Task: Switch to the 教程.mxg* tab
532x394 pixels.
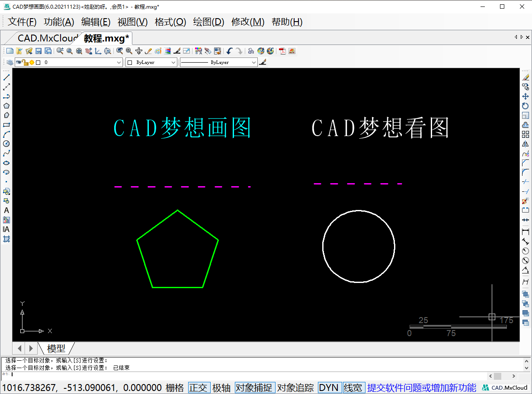Action: (x=106, y=38)
